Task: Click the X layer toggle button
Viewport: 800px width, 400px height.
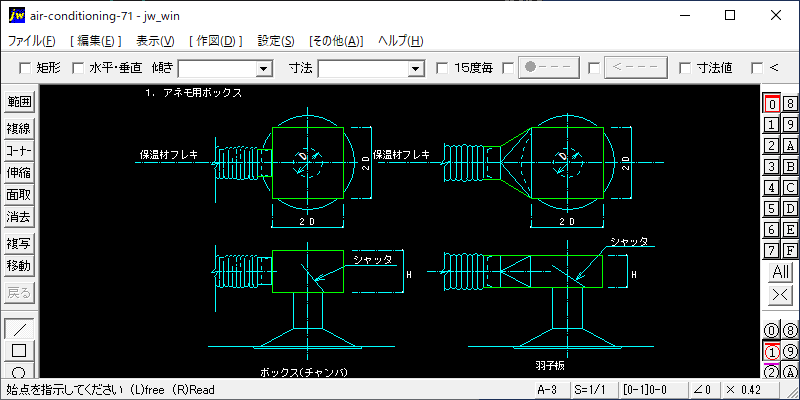Action: point(781,294)
